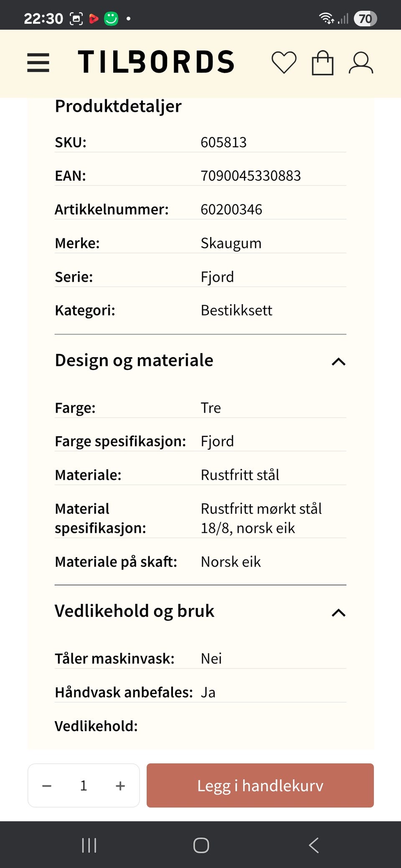The image size is (401, 868).
Task: Collapse the Design og materiale section
Action: pyautogui.click(x=339, y=362)
